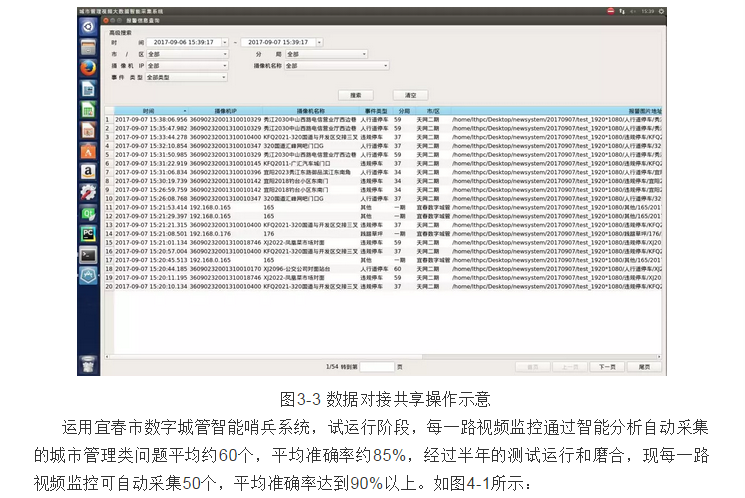This screenshot has width=745, height=498.
Task: Click the greyed 上一页 previous-page button
Action: point(570,367)
